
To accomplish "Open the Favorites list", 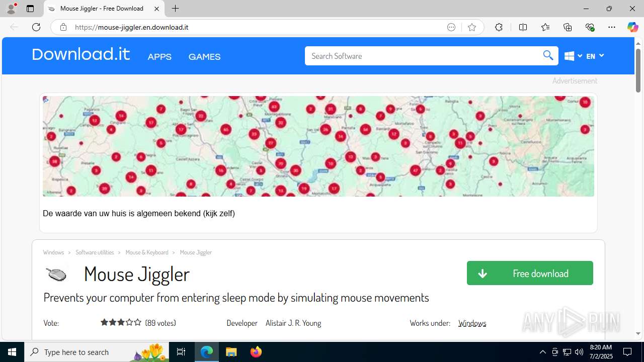I will tap(545, 27).
